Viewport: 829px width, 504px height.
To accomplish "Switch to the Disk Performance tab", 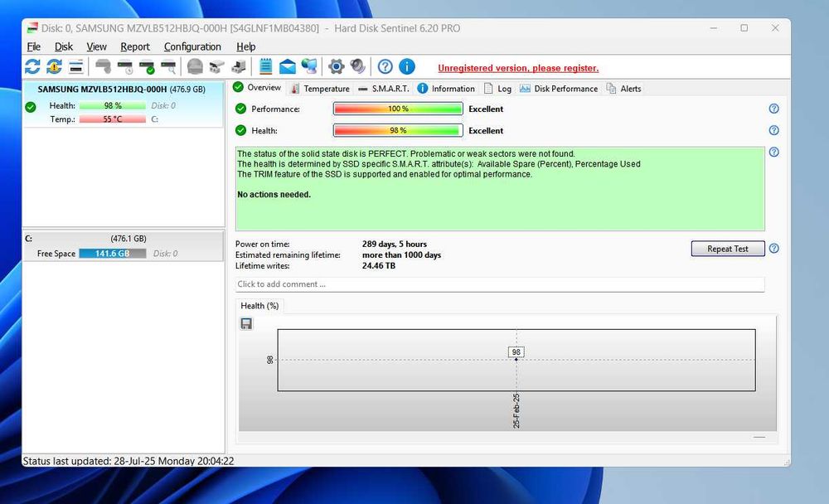I will pos(559,89).
